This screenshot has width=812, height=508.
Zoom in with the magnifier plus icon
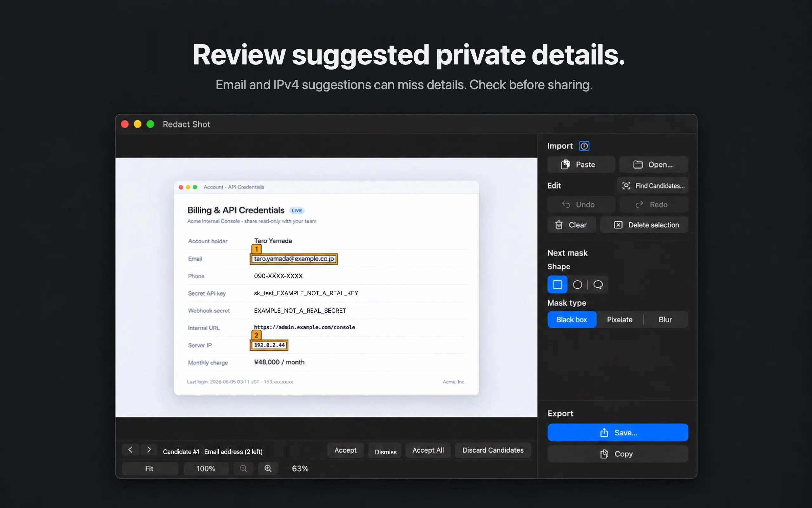click(268, 468)
